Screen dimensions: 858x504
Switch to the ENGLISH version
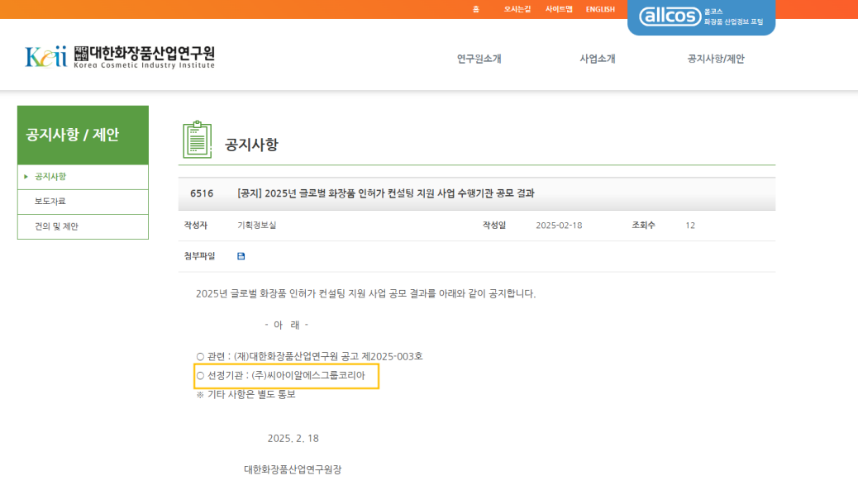(x=599, y=9)
